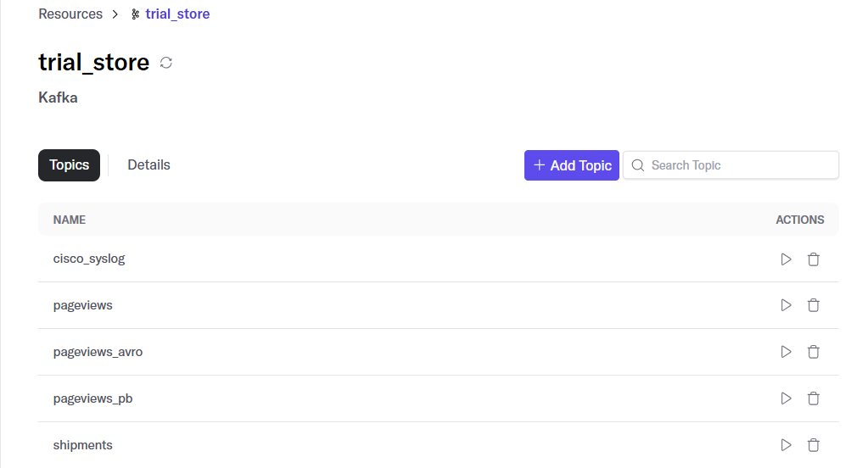Delete the pageviews_avro topic with trash icon
This screenshot has height=468, width=868.
pyautogui.click(x=813, y=351)
